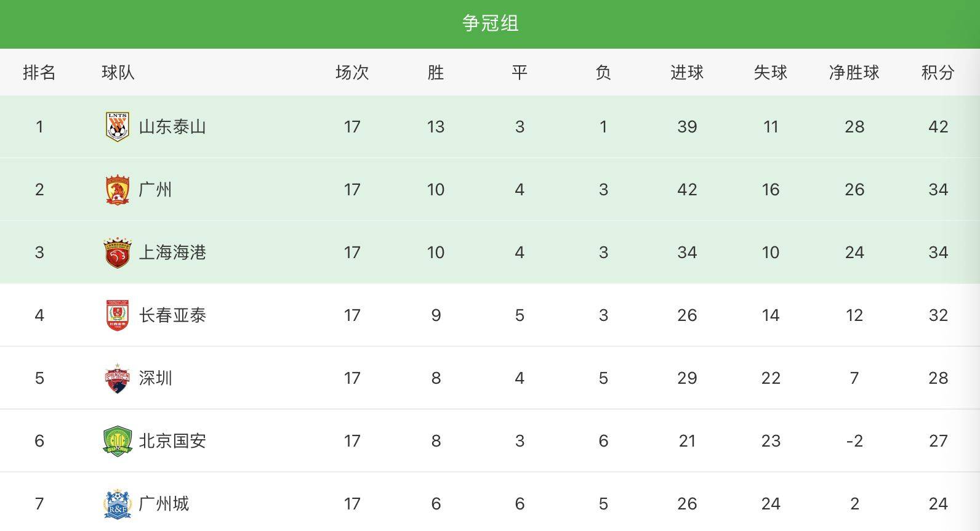Viewport: 980px width, 531px height.
Task: Click the Shandong Taishan team logo
Action: click(x=117, y=127)
